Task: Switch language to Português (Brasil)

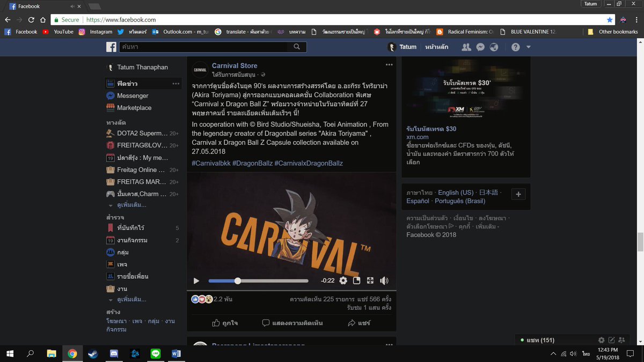Action: click(459, 201)
